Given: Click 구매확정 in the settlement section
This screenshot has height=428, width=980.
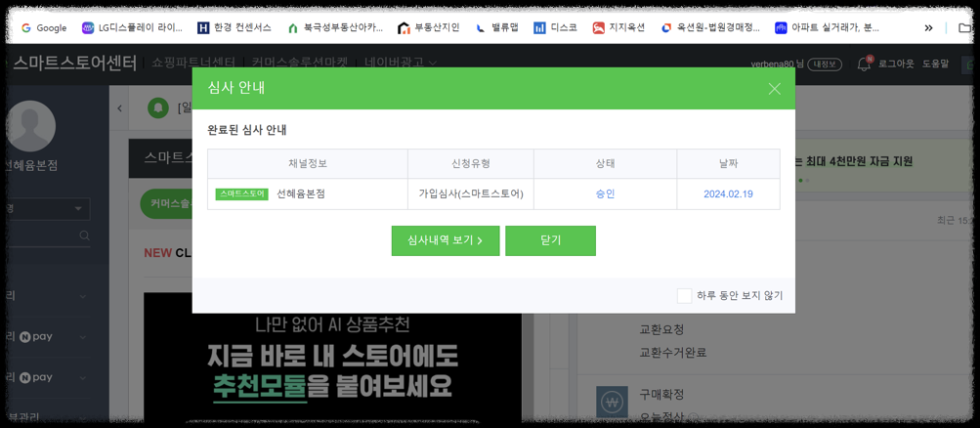Looking at the screenshot, I should [661, 394].
